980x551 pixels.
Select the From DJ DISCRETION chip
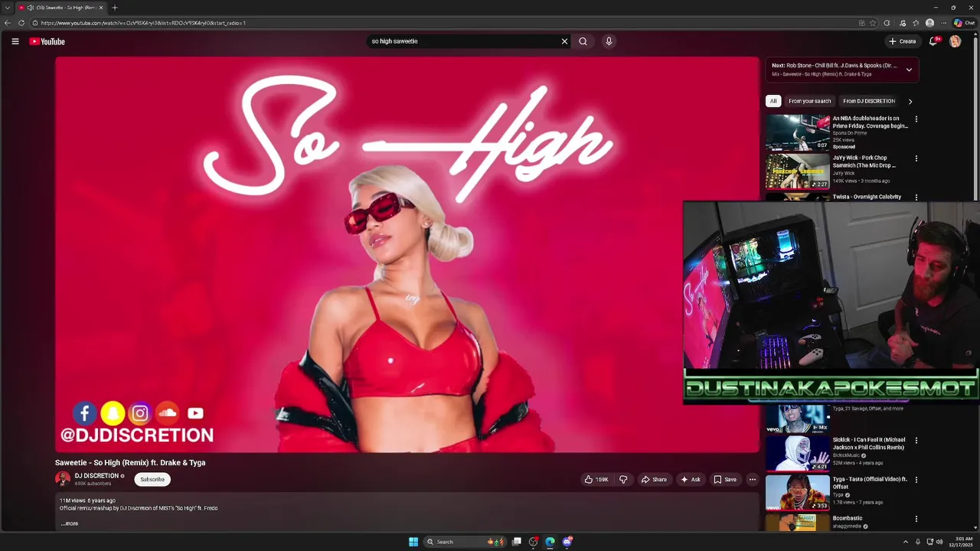tap(869, 101)
